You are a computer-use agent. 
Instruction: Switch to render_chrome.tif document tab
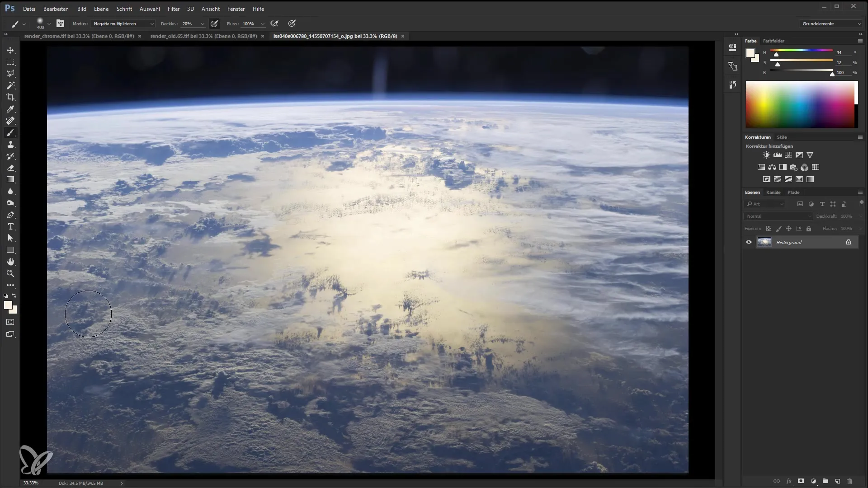coord(79,36)
